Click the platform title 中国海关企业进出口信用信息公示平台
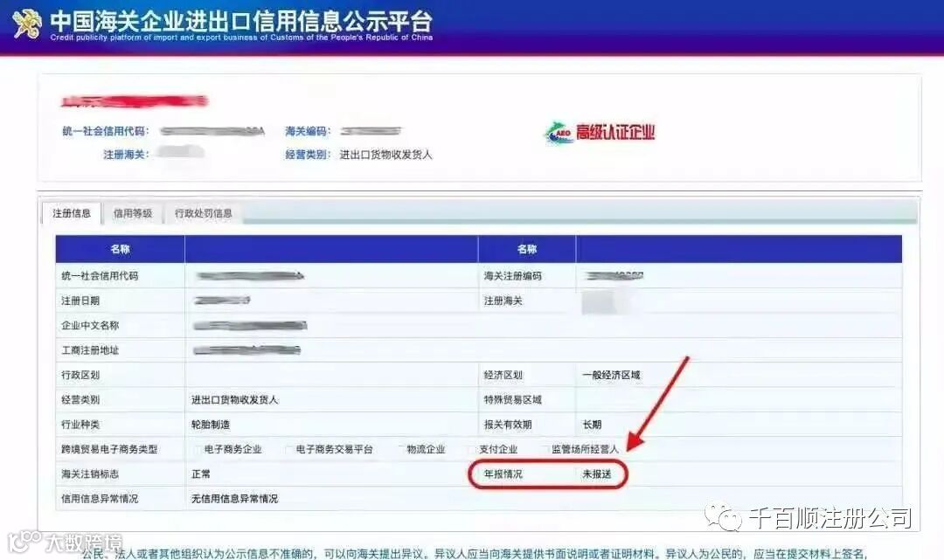944x560 pixels. [241, 20]
